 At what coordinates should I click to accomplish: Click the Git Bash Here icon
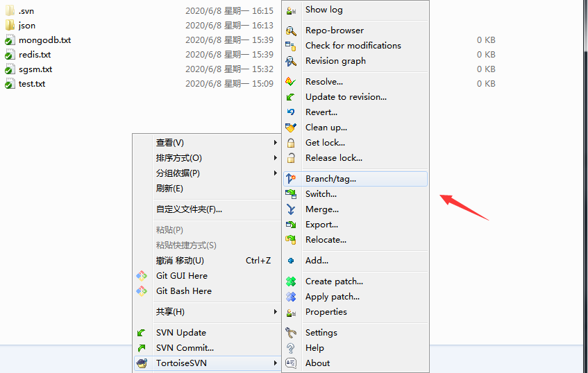pyautogui.click(x=142, y=291)
